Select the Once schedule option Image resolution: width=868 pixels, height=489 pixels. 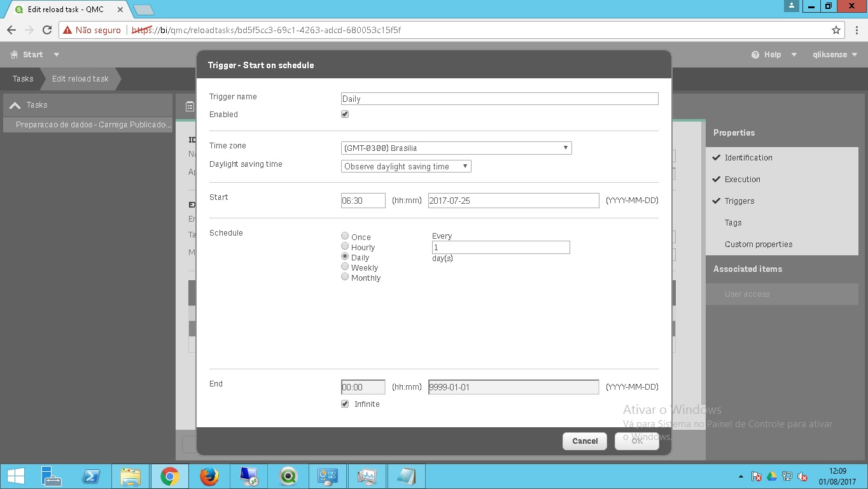pos(345,236)
